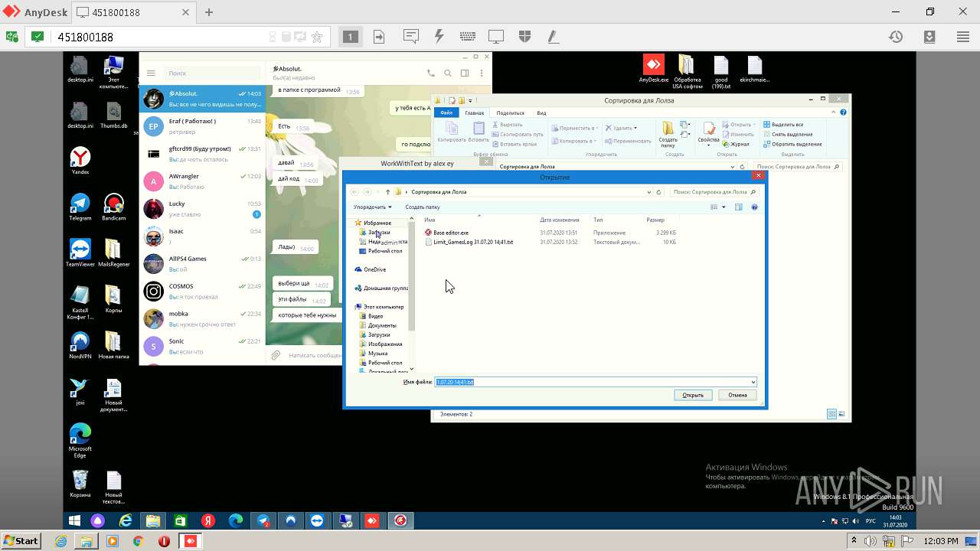Open AnyDesk permissions shield icon
Screen dimensions: 980x551
524,37
